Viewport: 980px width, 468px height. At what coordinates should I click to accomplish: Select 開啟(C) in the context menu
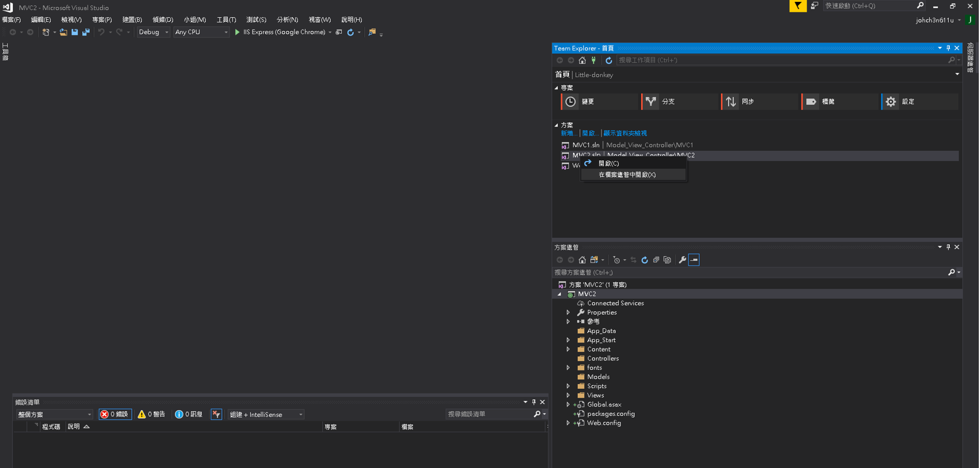click(x=633, y=163)
